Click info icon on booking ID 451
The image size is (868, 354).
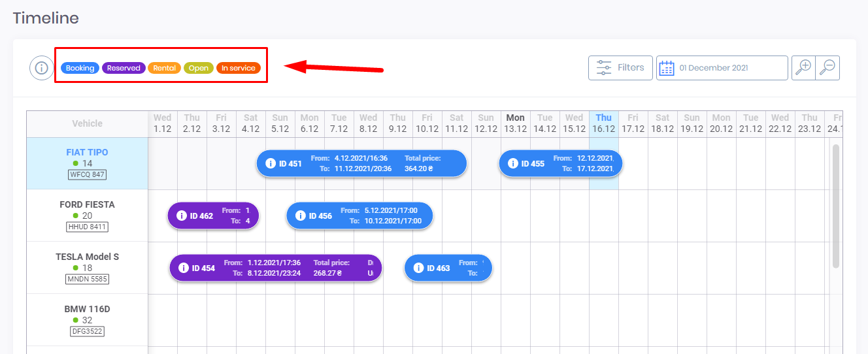269,163
